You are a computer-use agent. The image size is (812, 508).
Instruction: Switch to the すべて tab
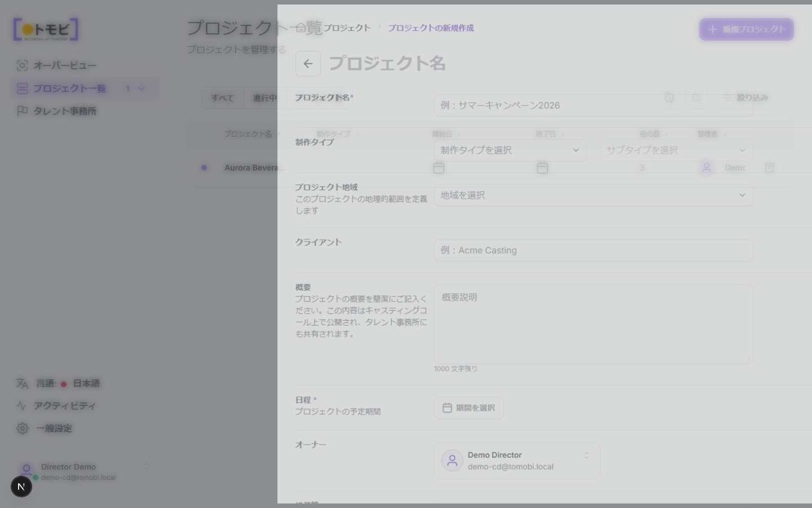[222, 98]
